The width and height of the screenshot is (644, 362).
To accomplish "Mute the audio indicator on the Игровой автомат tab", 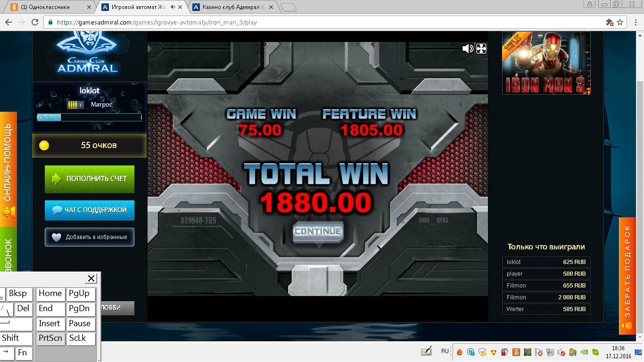I will [x=173, y=7].
